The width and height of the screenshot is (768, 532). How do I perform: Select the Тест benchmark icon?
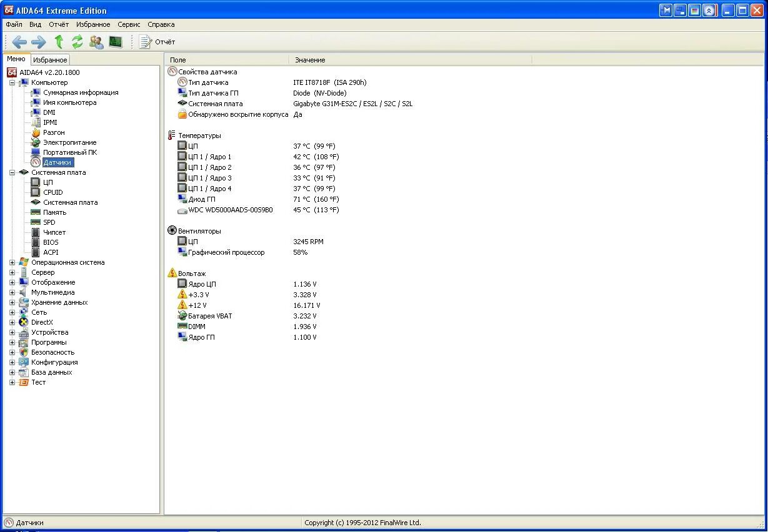coord(24,382)
